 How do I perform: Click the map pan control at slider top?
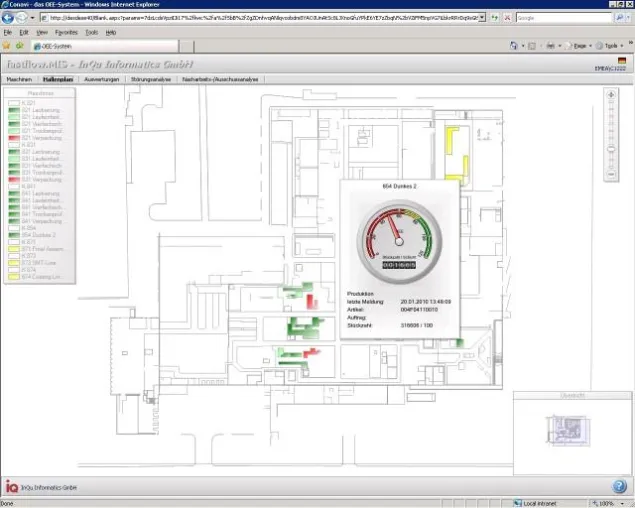click(611, 95)
